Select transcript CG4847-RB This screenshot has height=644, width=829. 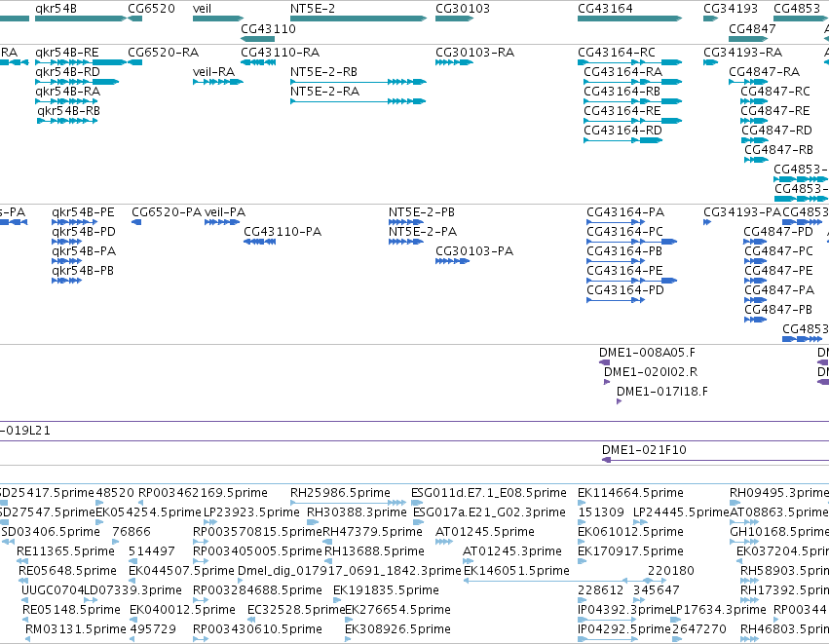coord(778,150)
